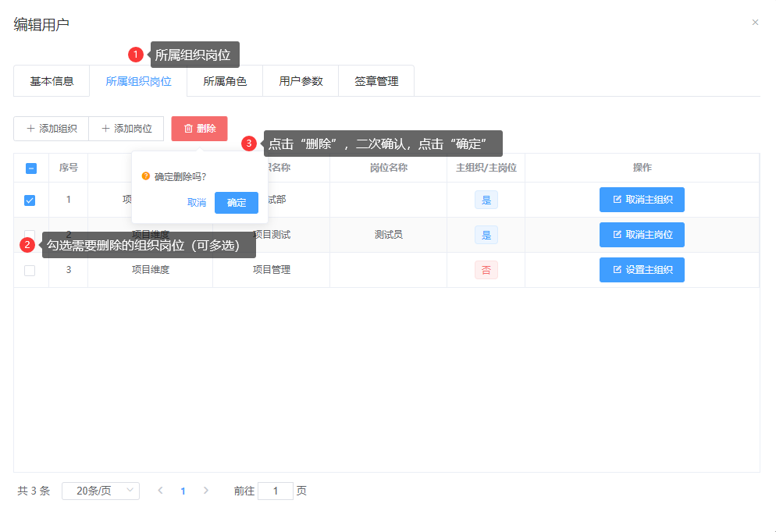Click the 前往 page number input field

click(x=275, y=491)
